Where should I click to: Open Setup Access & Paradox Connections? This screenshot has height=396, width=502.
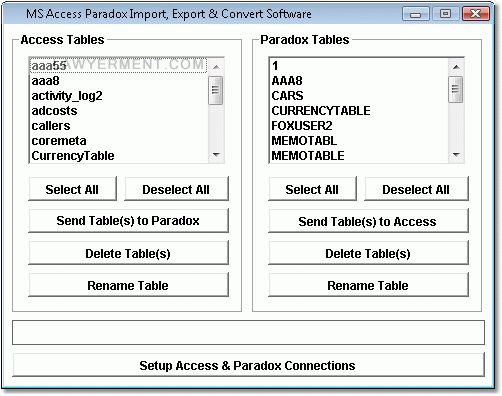click(248, 365)
